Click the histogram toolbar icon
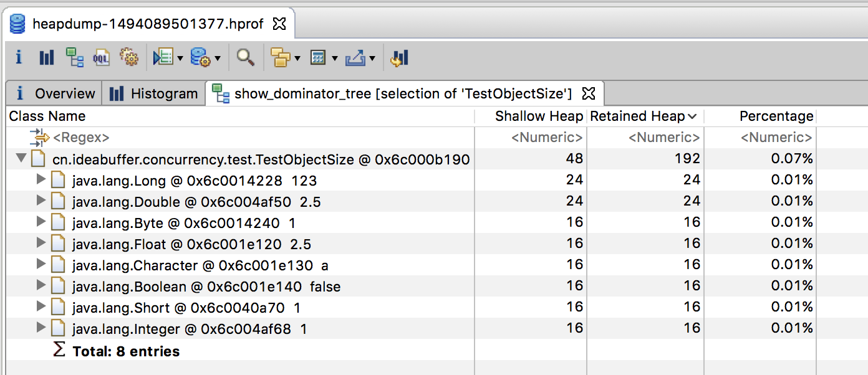Viewport: 868px width, 375px height. coord(47,58)
